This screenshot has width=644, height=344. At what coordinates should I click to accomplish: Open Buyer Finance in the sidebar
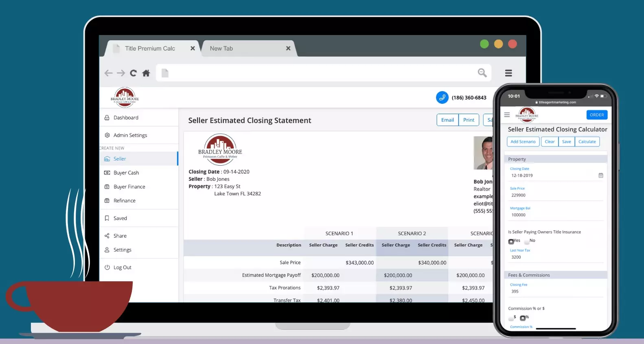[129, 187]
